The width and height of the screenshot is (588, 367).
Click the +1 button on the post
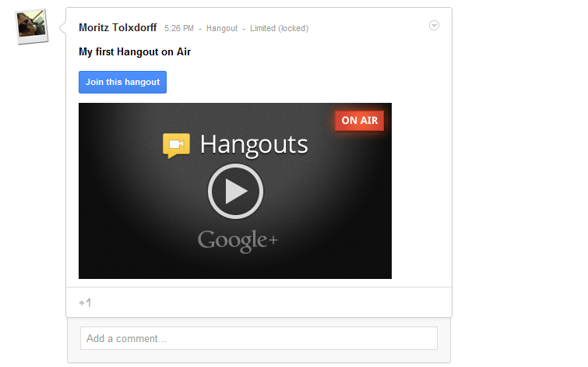click(85, 303)
